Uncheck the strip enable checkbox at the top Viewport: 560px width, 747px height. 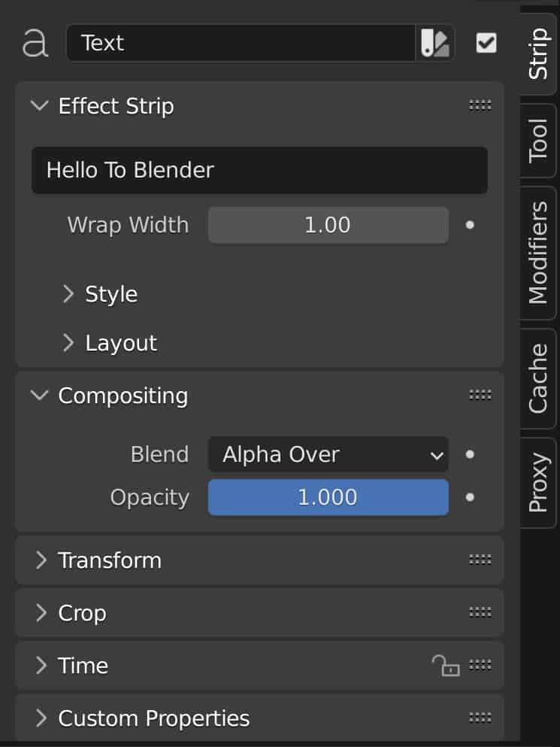[486, 43]
